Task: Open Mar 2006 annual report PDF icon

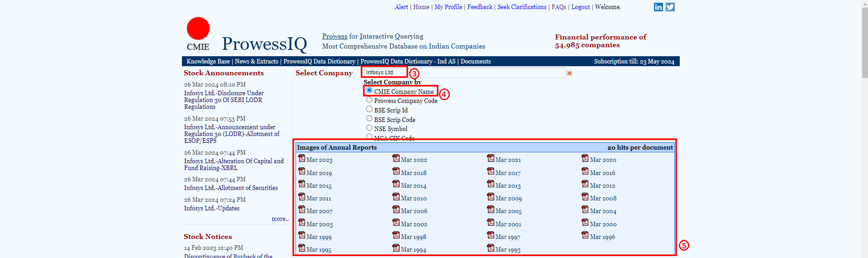Action: (396, 209)
